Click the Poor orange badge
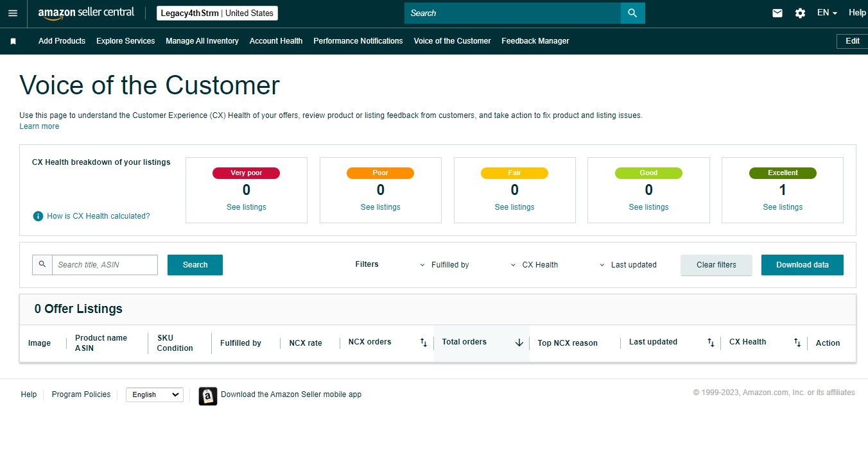This screenshot has height=458, width=868. click(381, 173)
